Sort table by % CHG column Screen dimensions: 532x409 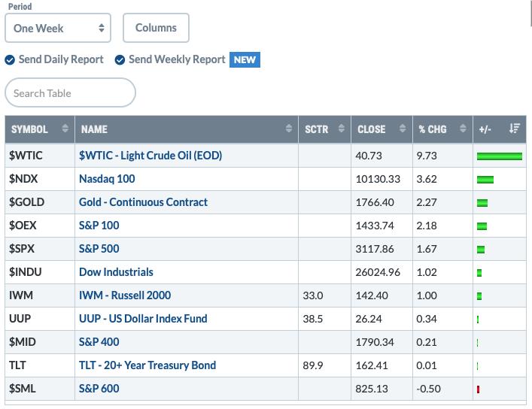coord(442,129)
